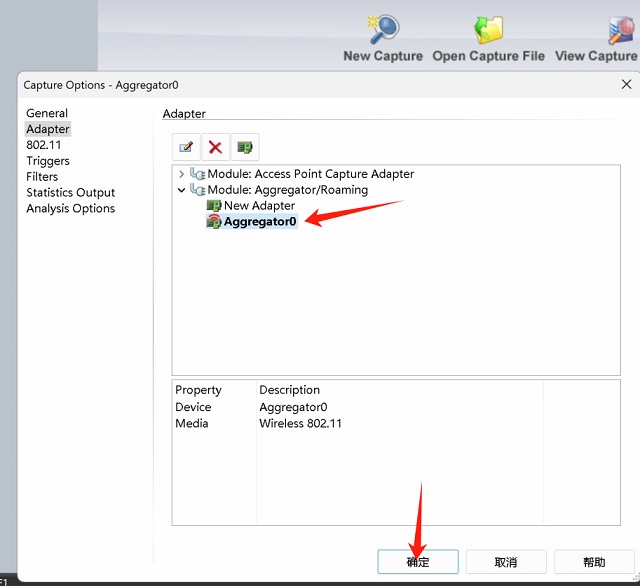Select the New Adapter tree entry

click(258, 206)
